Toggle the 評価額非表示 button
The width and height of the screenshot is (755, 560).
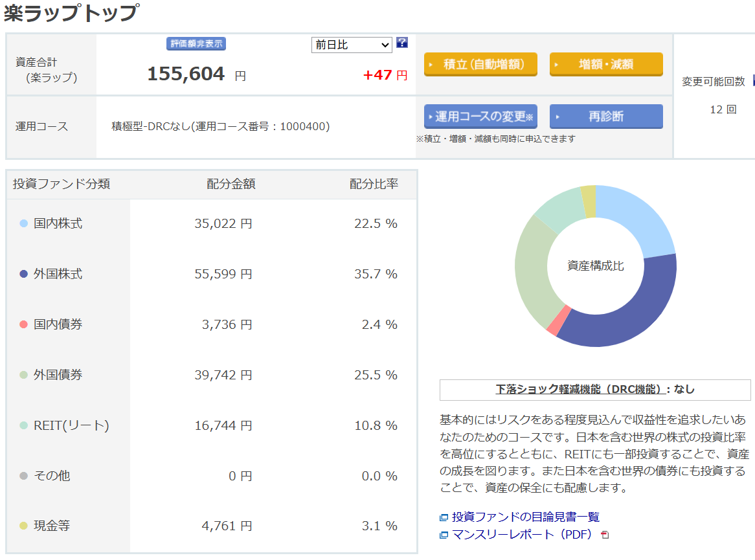[196, 44]
